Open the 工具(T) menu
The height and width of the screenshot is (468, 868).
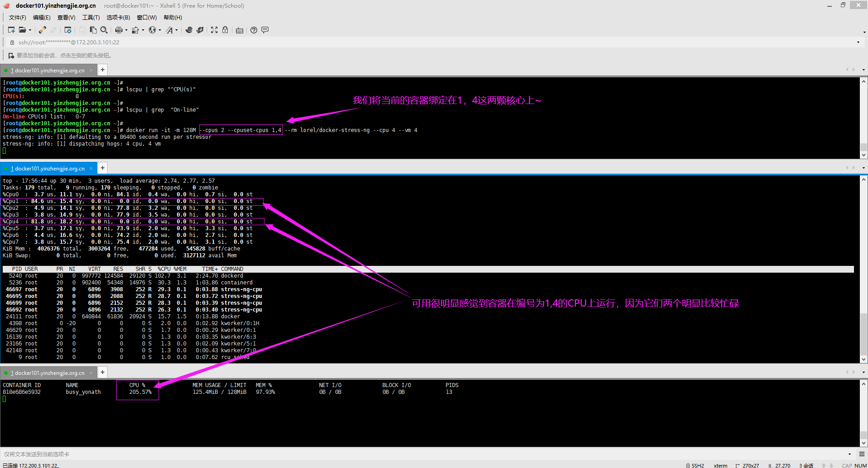point(90,18)
